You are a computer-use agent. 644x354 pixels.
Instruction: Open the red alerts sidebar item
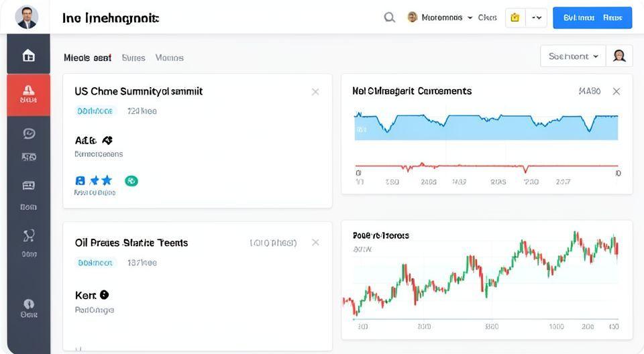click(28, 93)
